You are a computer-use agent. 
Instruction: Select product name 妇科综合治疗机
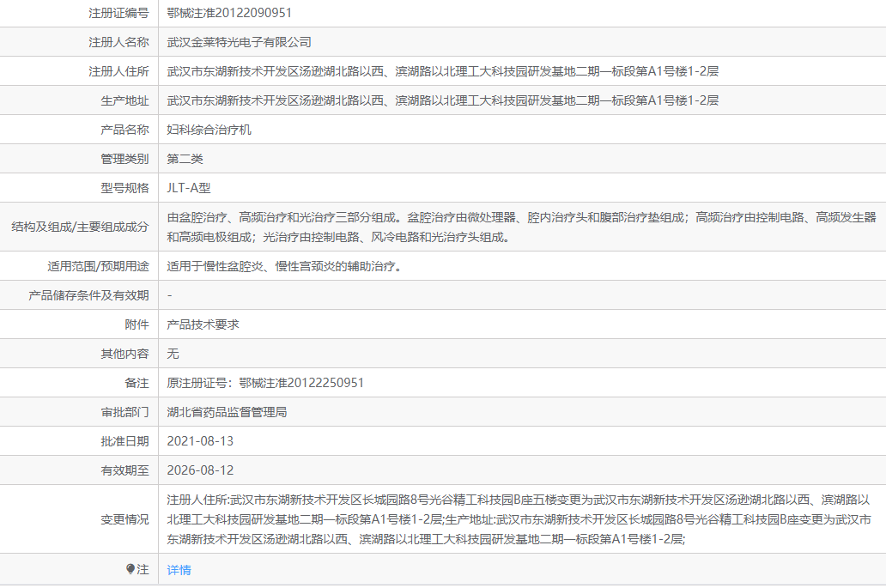click(x=209, y=130)
